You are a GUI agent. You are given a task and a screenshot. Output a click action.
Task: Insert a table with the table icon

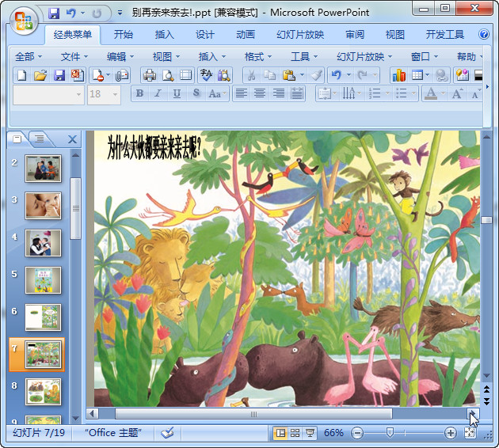click(x=417, y=76)
